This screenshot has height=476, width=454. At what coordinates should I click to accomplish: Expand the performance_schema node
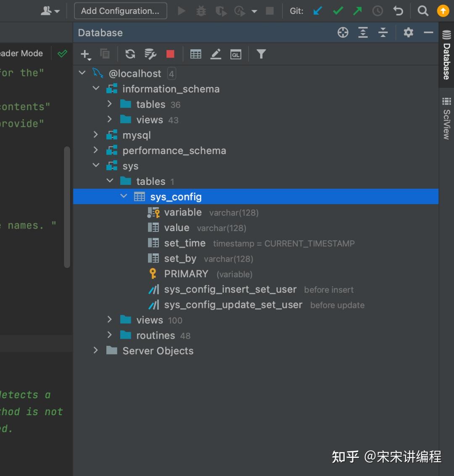tap(96, 150)
